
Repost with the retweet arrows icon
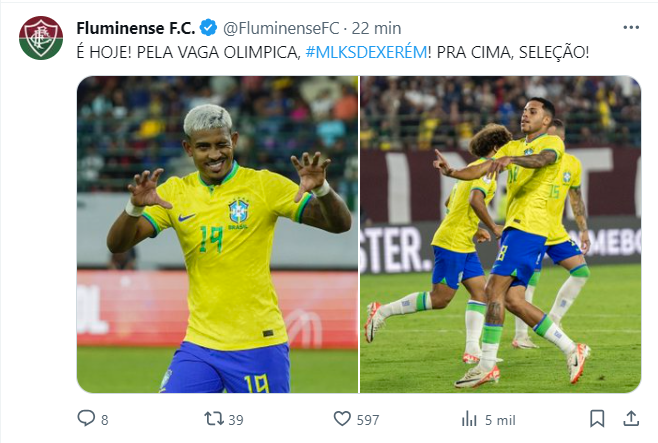pyautogui.click(x=214, y=419)
